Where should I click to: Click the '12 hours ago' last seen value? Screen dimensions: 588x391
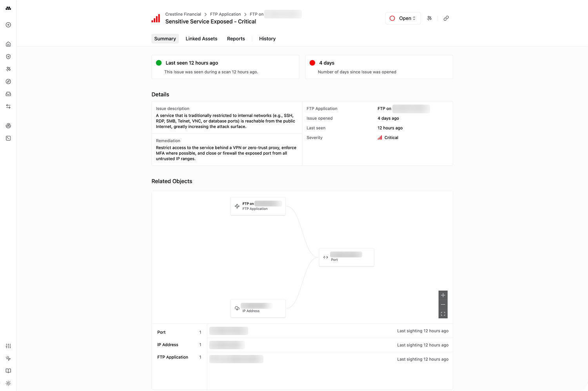pyautogui.click(x=390, y=128)
